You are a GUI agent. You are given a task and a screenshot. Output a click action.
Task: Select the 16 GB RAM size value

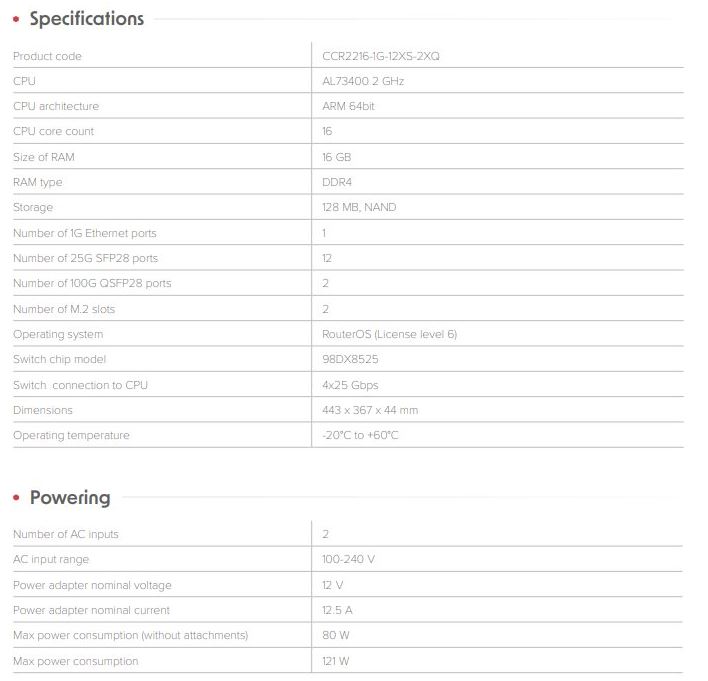[336, 157]
